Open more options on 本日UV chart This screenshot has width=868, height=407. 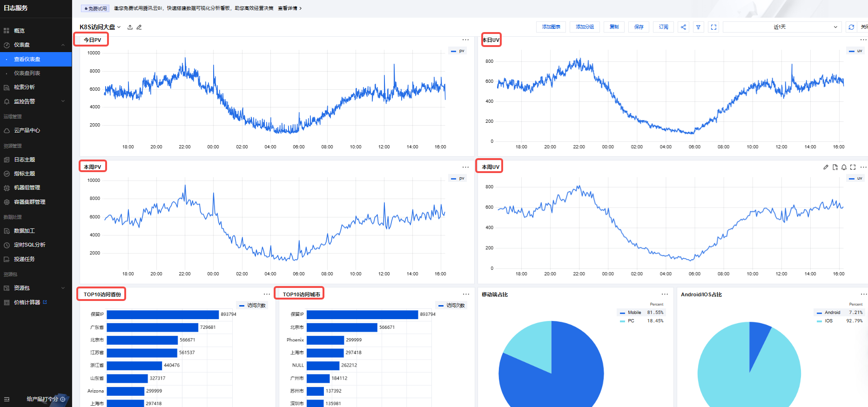click(x=864, y=40)
